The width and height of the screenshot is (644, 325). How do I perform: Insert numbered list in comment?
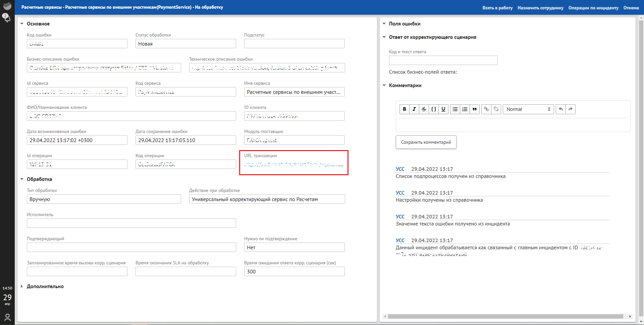(465, 109)
